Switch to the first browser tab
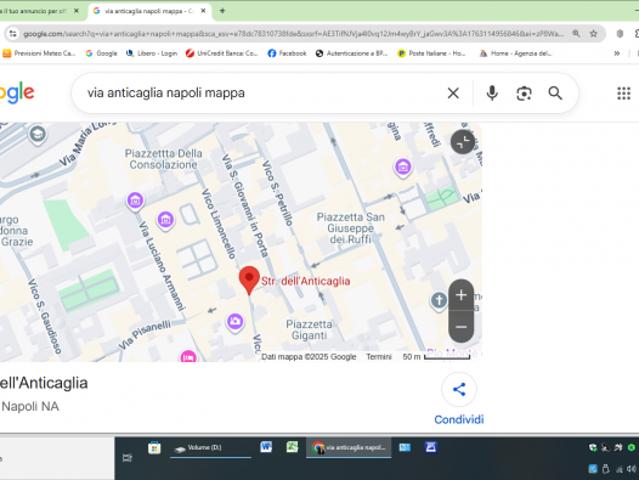639x480 pixels. (40, 10)
